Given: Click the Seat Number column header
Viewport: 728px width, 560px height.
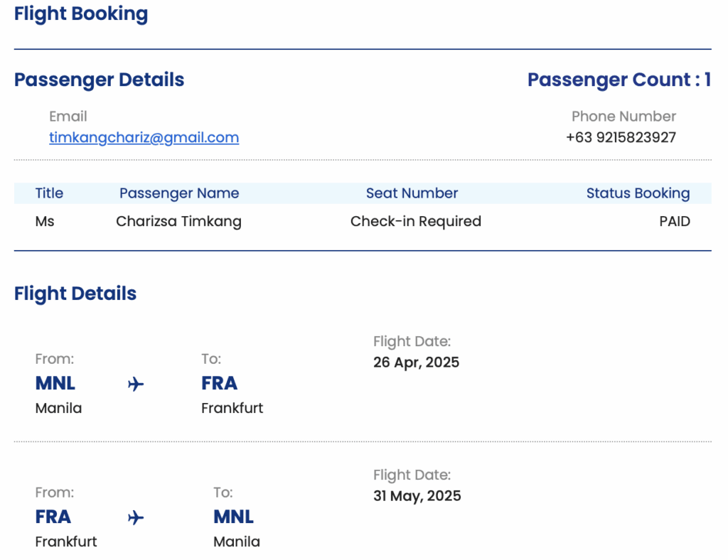Looking at the screenshot, I should [412, 193].
